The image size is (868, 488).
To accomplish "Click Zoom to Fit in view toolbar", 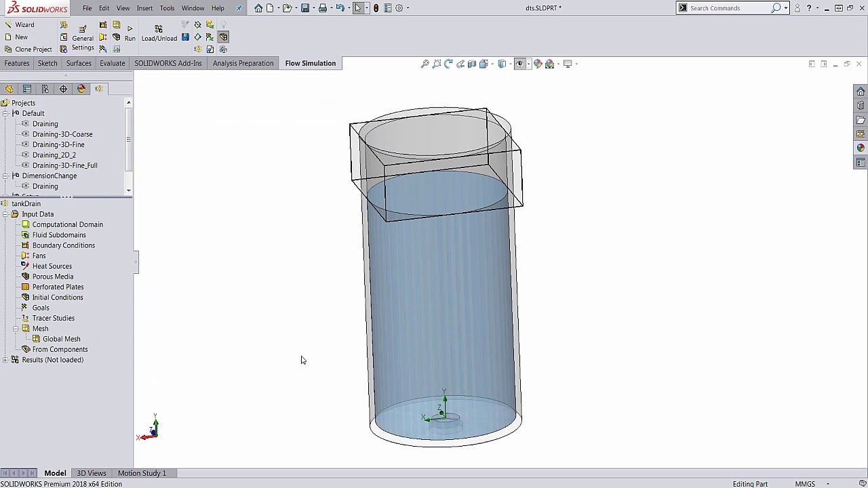I will pos(425,64).
